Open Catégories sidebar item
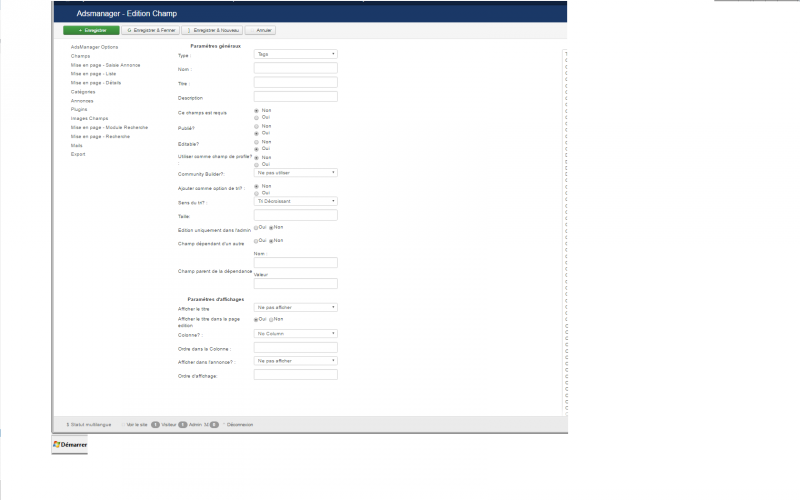 pyautogui.click(x=83, y=92)
